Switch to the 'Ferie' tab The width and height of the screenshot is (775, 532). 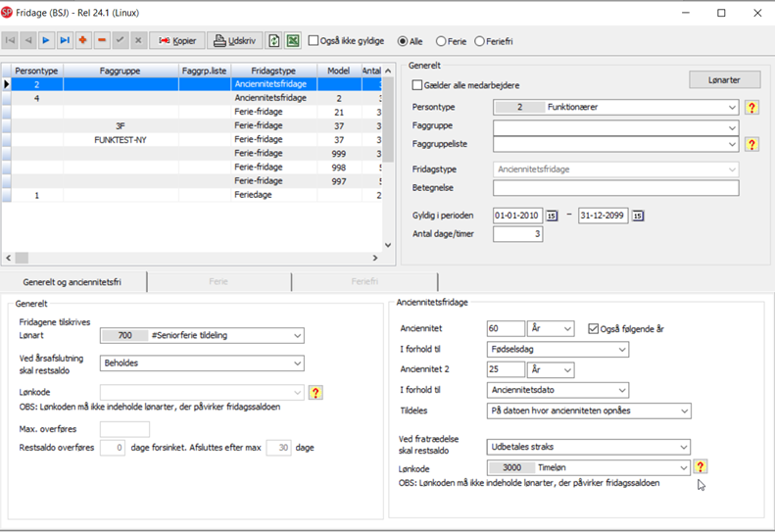click(218, 281)
